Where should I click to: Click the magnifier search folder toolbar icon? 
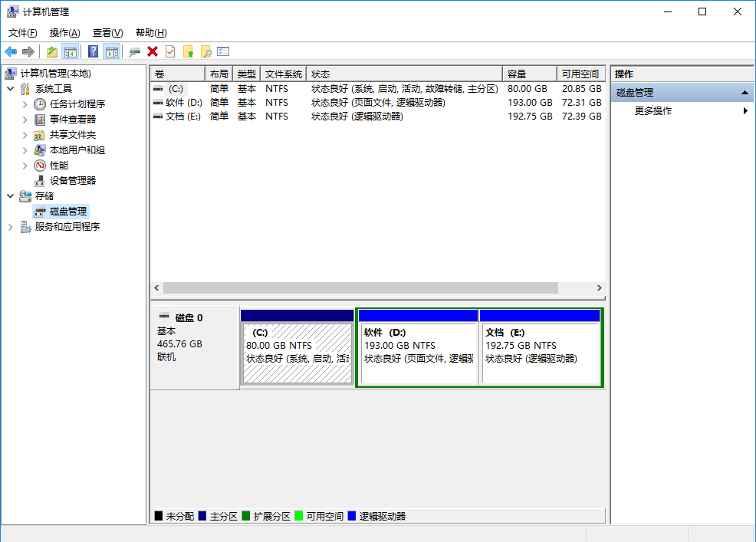coord(205,51)
